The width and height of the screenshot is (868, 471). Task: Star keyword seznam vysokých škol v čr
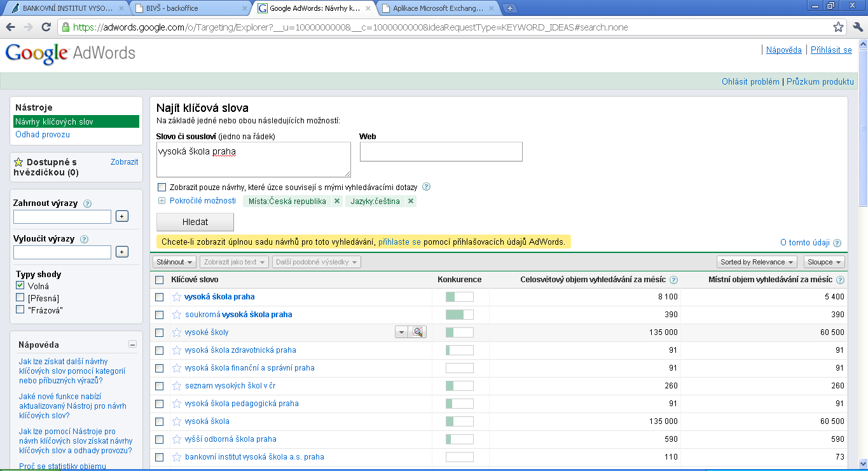tap(177, 386)
